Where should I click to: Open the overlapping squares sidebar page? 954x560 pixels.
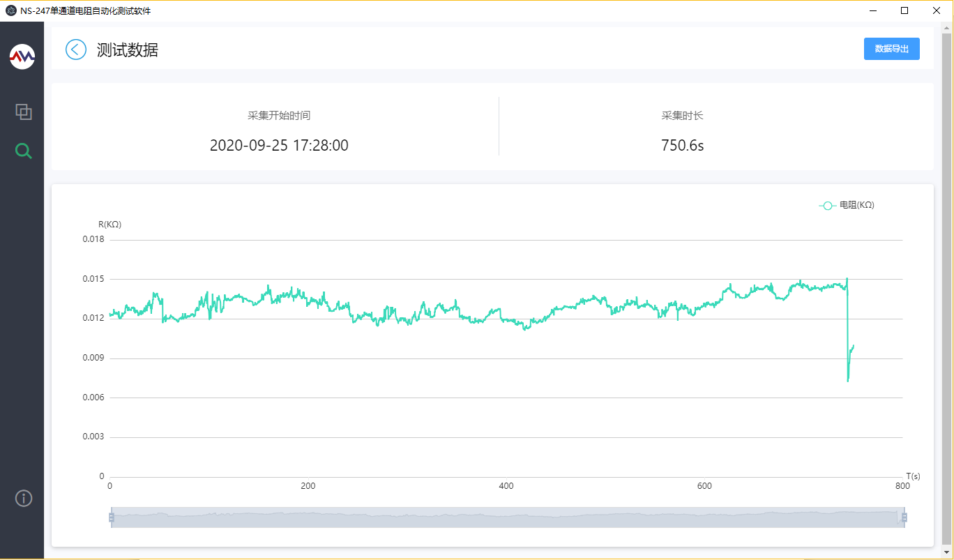[24, 112]
